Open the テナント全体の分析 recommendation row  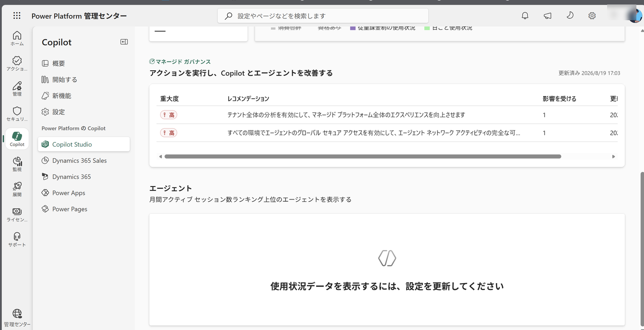coord(387,115)
